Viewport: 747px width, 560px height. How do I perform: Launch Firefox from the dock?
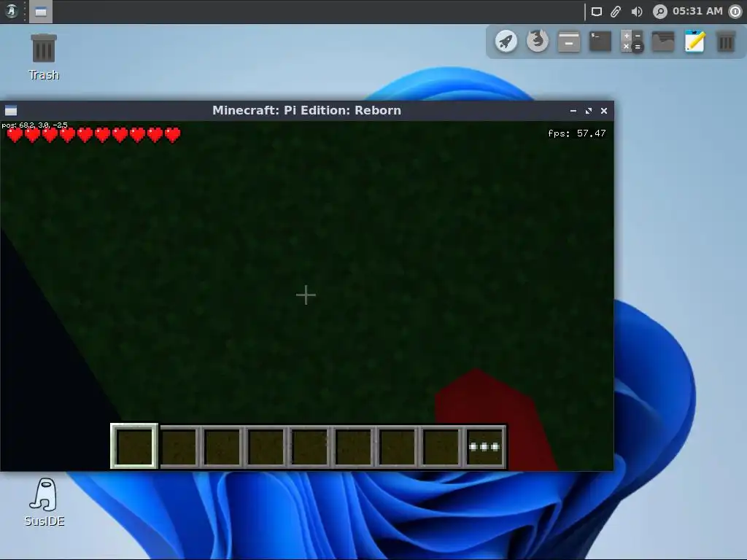pyautogui.click(x=538, y=42)
